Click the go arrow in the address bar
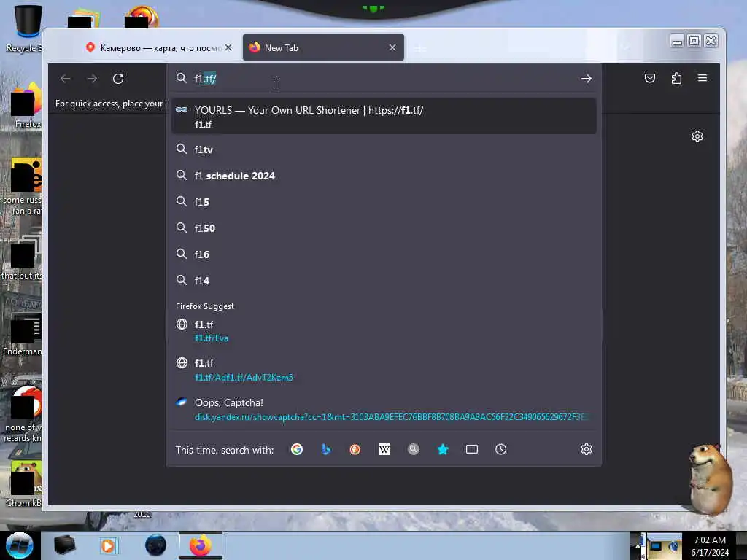The width and height of the screenshot is (747, 560). 586,79
